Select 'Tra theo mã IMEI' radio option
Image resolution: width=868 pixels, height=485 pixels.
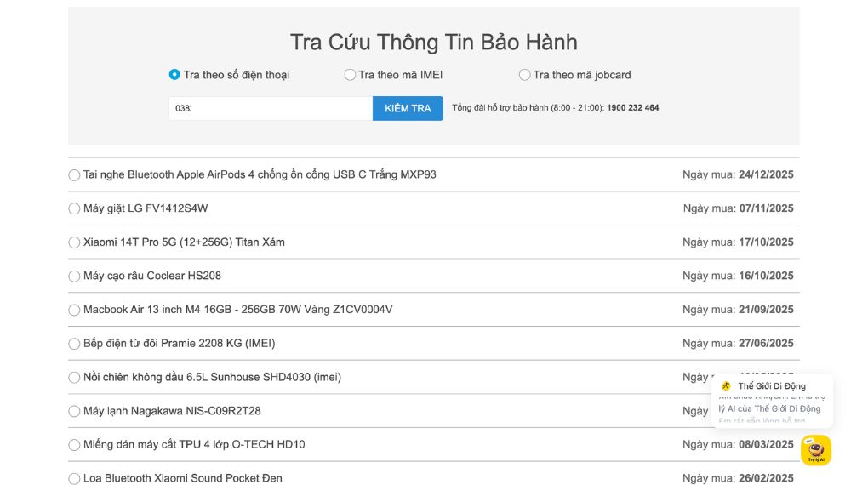point(350,74)
